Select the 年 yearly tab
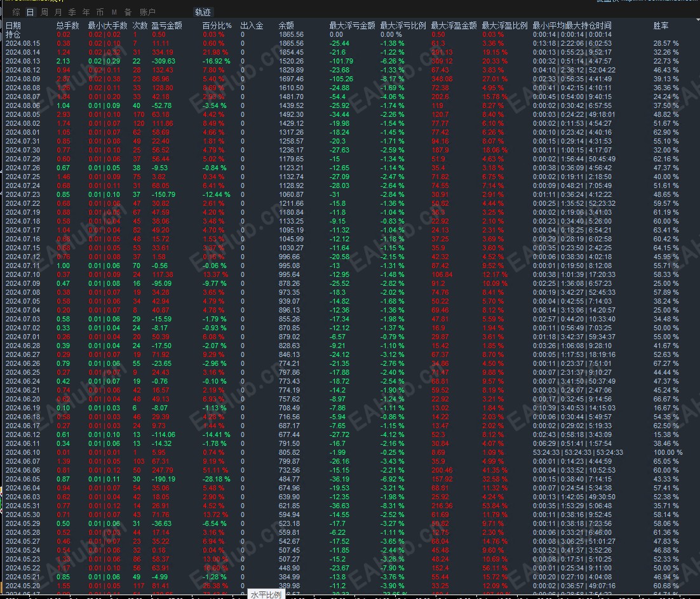Image resolution: width=700 pixels, height=599 pixels. tap(86, 12)
